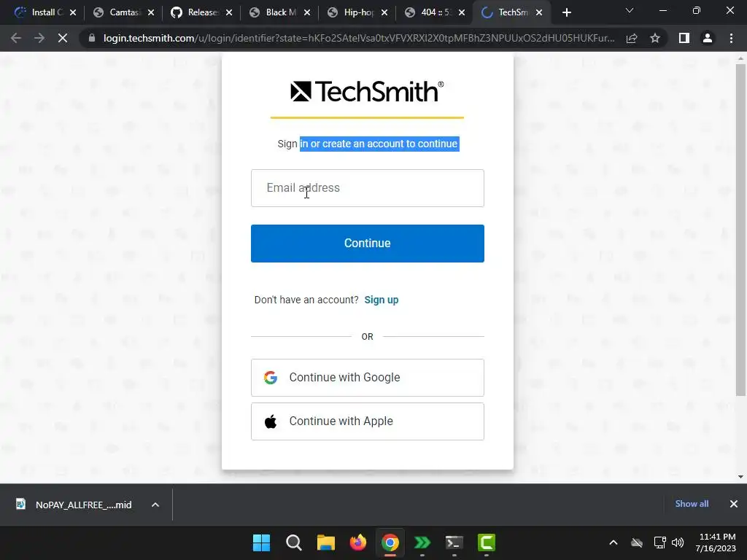Expand options for downloaded mid file
The width and height of the screenshot is (747, 560).
pyautogui.click(x=155, y=505)
